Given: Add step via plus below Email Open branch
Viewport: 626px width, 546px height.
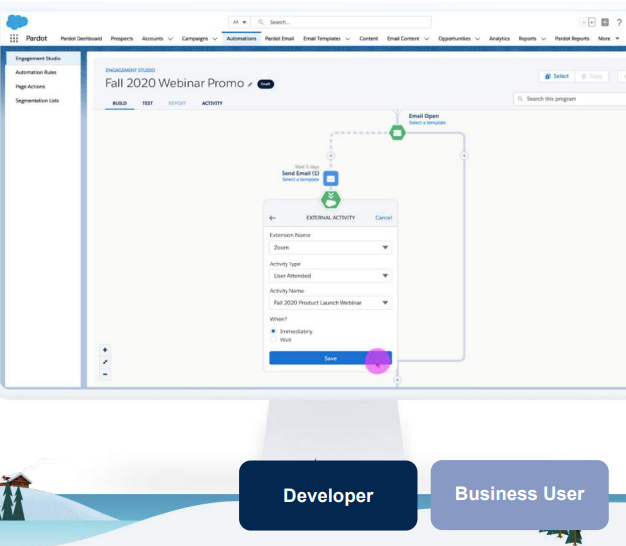Looking at the screenshot, I should point(331,156).
